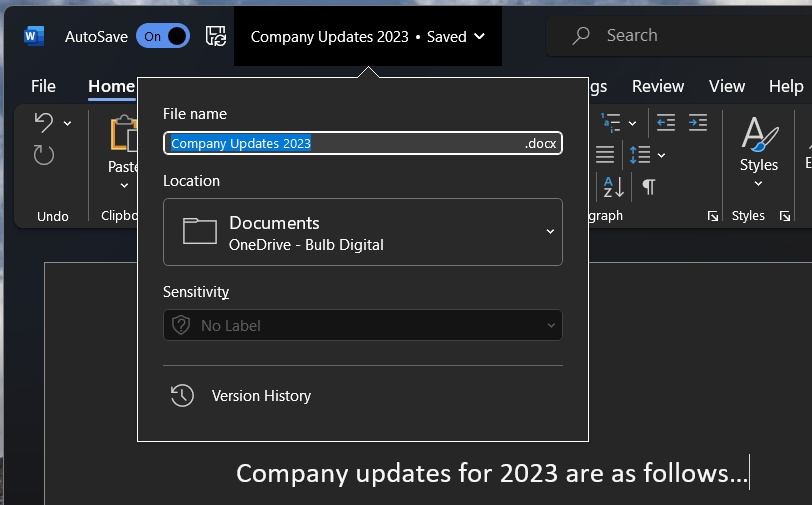812x505 pixels.
Task: Open the Help tab
Action: click(x=786, y=86)
